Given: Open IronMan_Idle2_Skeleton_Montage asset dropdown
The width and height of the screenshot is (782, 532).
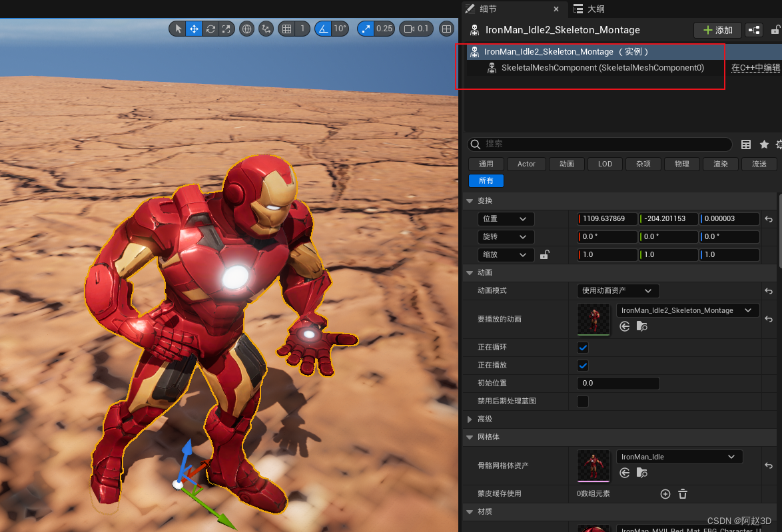Looking at the screenshot, I should (687, 311).
